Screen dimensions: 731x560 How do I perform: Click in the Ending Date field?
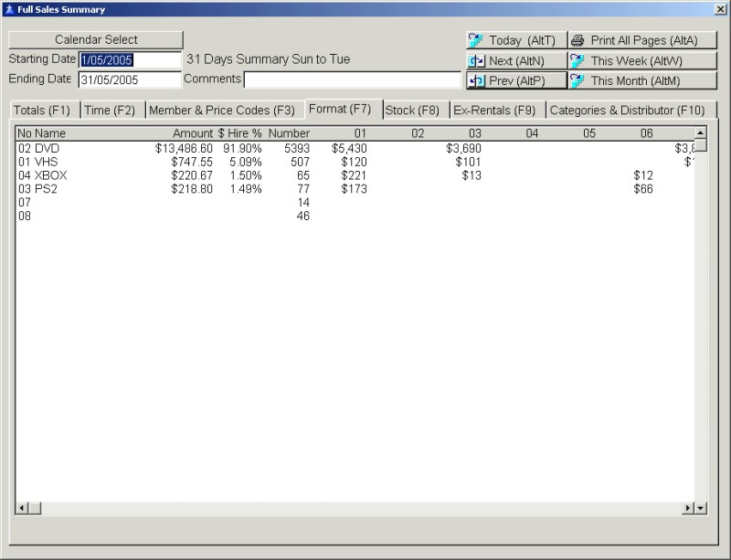pos(130,79)
